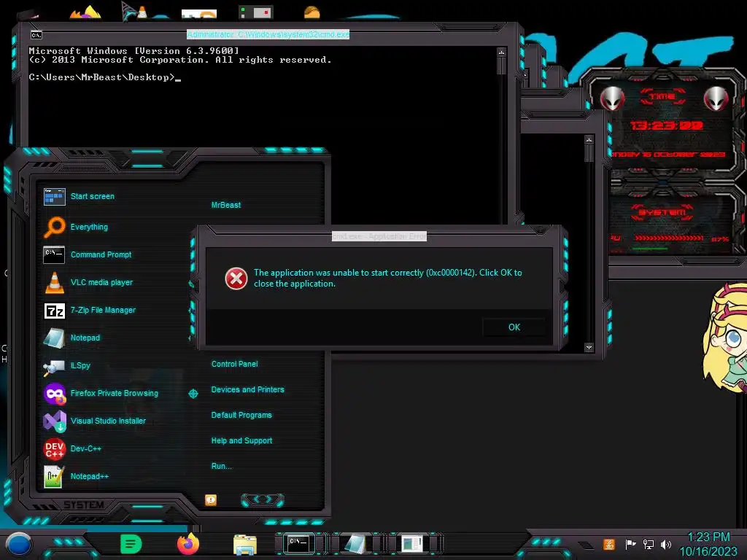
Task: Launch Visual Studio Installer icon
Action: coord(54,421)
